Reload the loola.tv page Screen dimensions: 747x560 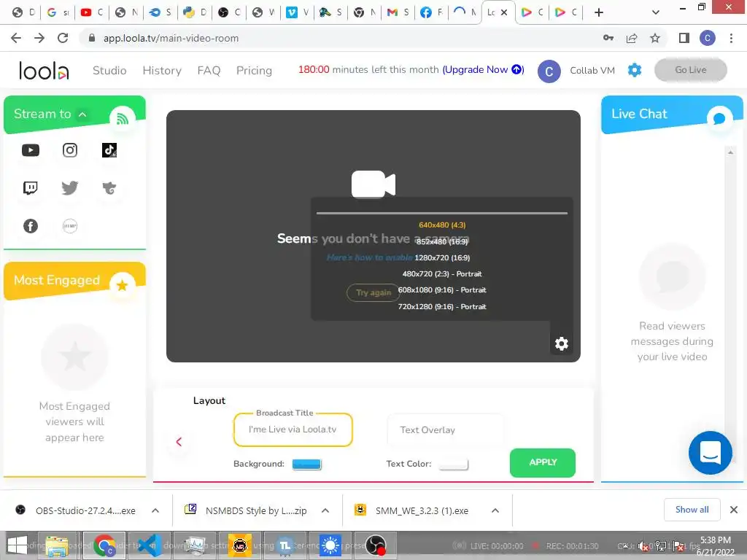pyautogui.click(x=63, y=38)
